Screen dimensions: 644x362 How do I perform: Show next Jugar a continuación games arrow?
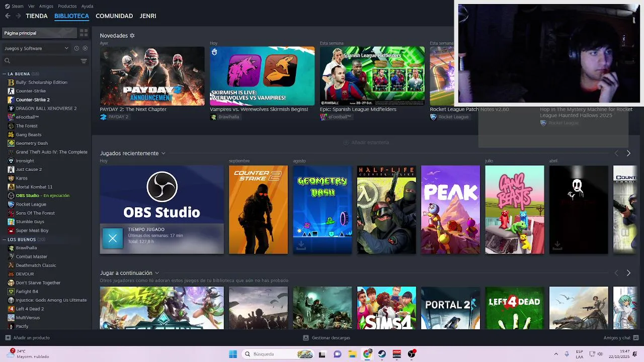point(628,273)
